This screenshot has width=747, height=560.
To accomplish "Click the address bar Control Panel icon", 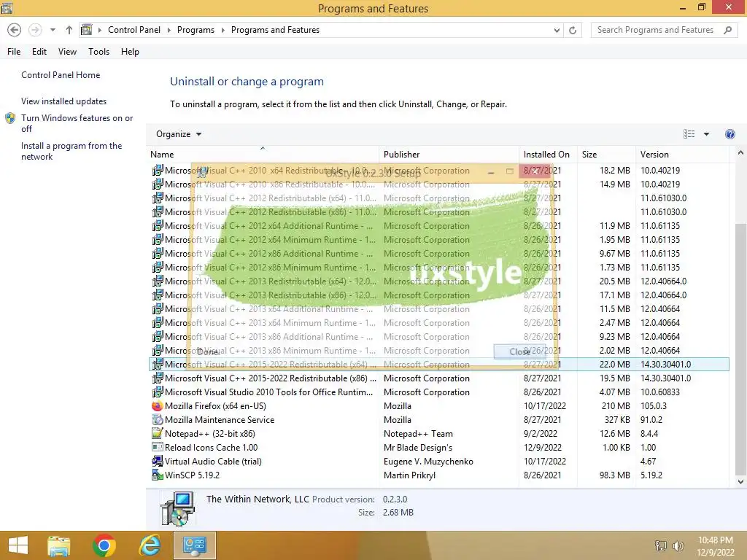I will click(86, 30).
